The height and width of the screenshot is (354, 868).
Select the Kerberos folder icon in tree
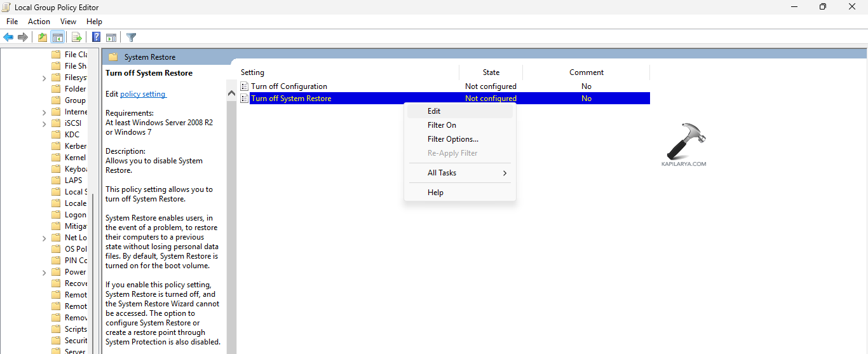click(56, 146)
